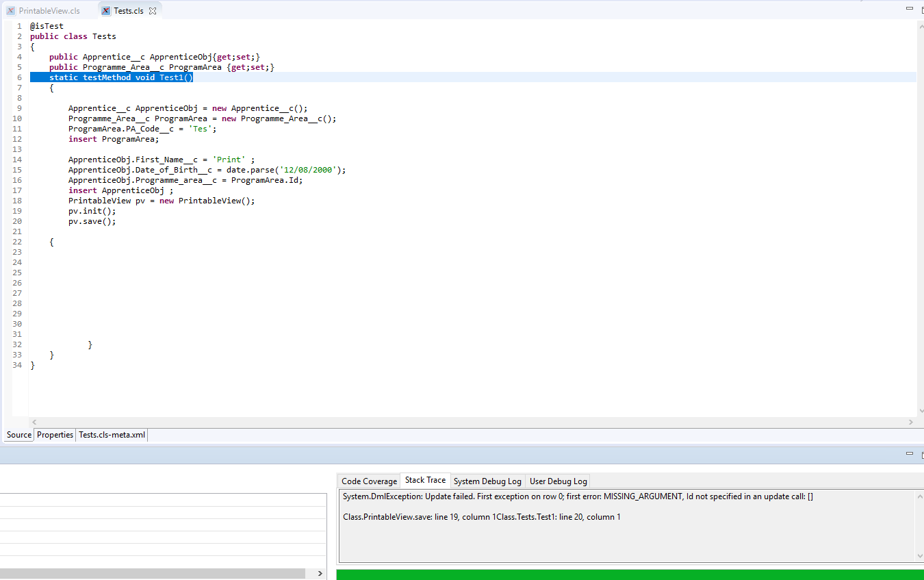The height and width of the screenshot is (580, 924).
Task: Minimize the editor area using top-right icon
Action: (x=909, y=8)
